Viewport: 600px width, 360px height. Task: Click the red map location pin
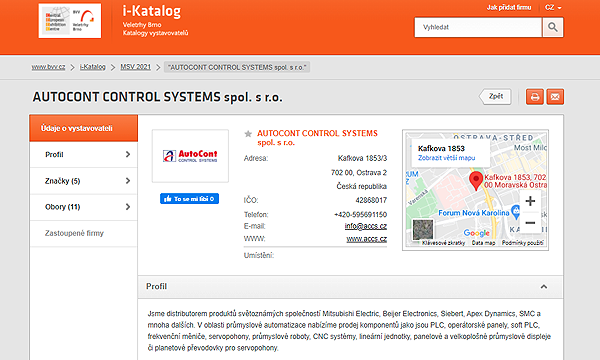(476, 181)
